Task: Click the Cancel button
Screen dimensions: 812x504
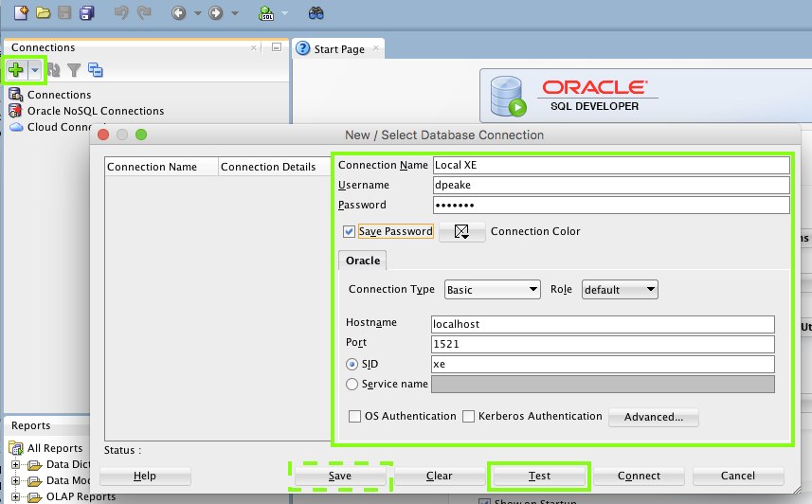Action: [x=738, y=476]
